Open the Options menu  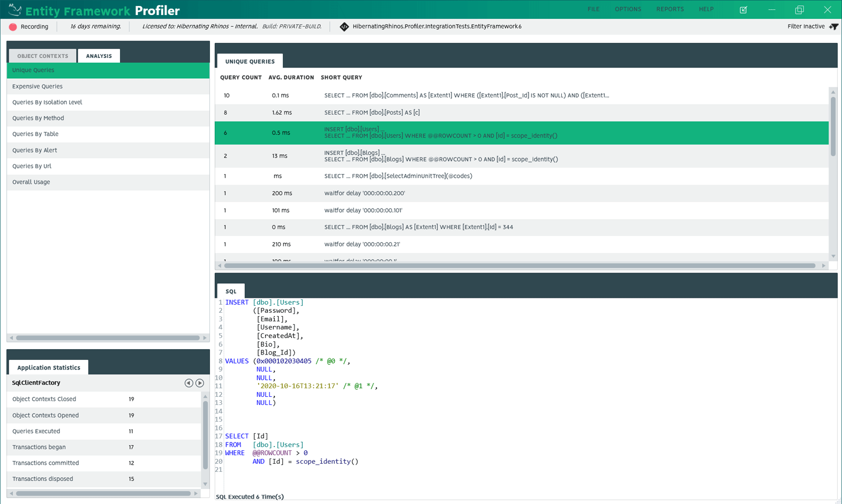pos(628,9)
